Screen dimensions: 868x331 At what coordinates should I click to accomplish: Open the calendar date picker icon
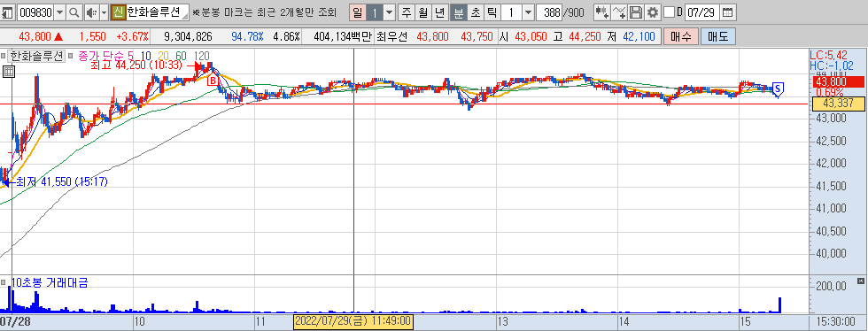[x=728, y=12]
